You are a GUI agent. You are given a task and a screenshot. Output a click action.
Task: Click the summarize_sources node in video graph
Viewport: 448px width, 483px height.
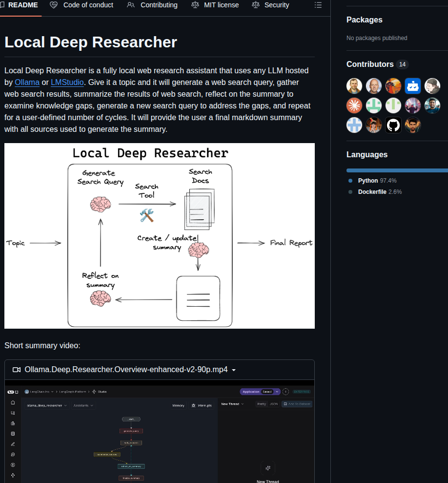tap(107, 454)
